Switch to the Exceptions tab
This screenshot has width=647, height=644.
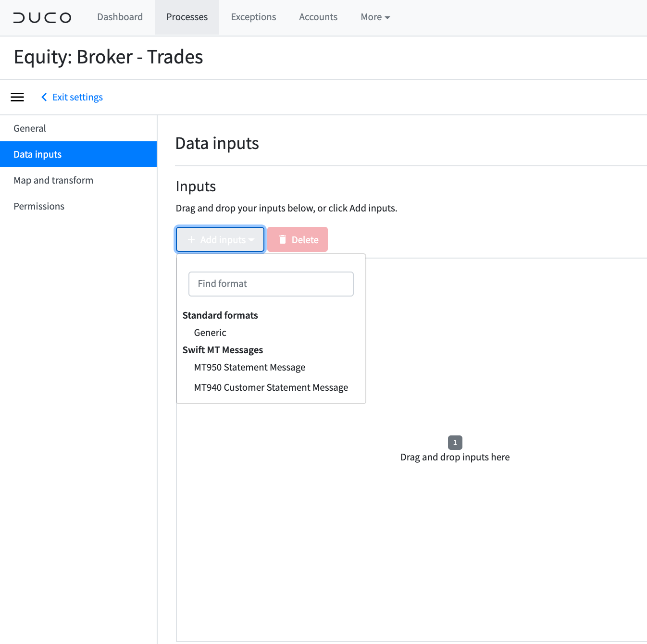pyautogui.click(x=253, y=17)
